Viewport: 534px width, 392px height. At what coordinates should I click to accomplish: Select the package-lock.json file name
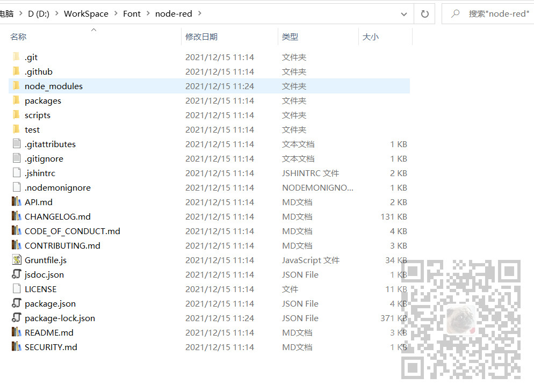[60, 318]
